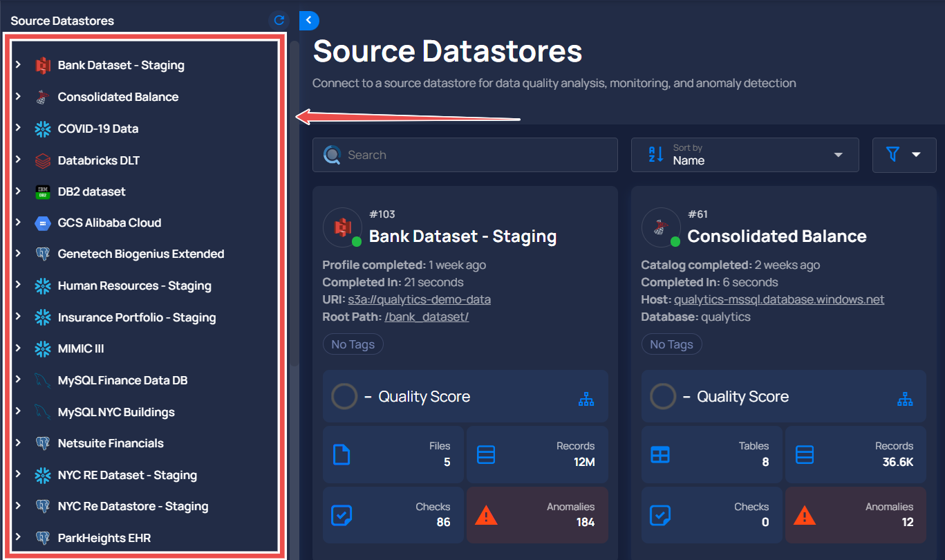Open quality score hierarchy icon on Consolidated Balance card
945x560 pixels.
tap(905, 399)
